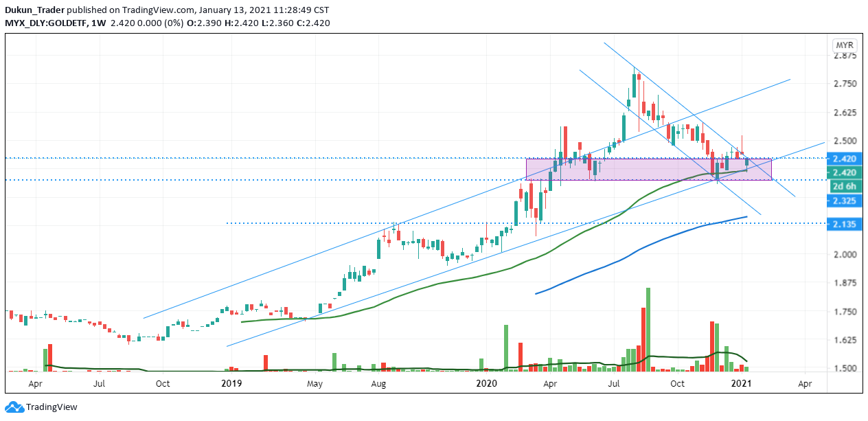This screenshot has height=421, width=868.
Task: Click the 1.875 price axis value
Action: click(844, 283)
